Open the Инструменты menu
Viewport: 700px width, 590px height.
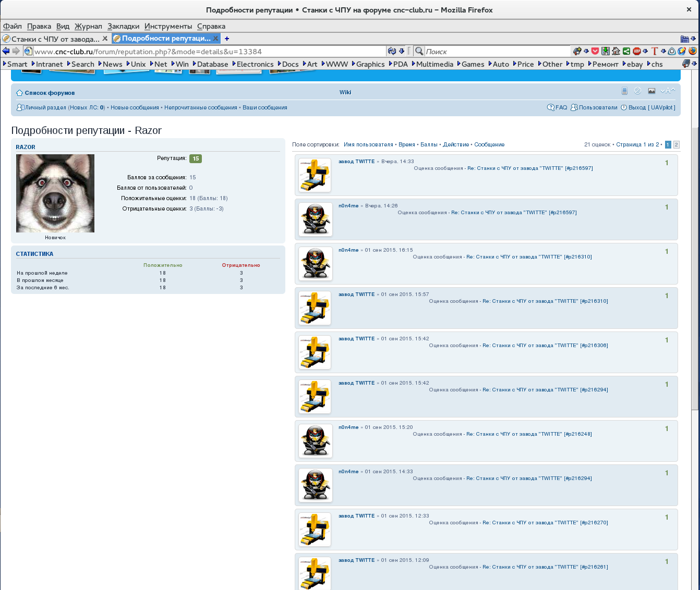click(168, 26)
